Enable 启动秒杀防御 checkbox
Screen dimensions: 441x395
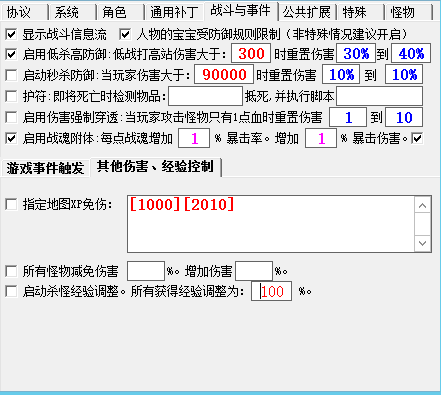coord(11,75)
